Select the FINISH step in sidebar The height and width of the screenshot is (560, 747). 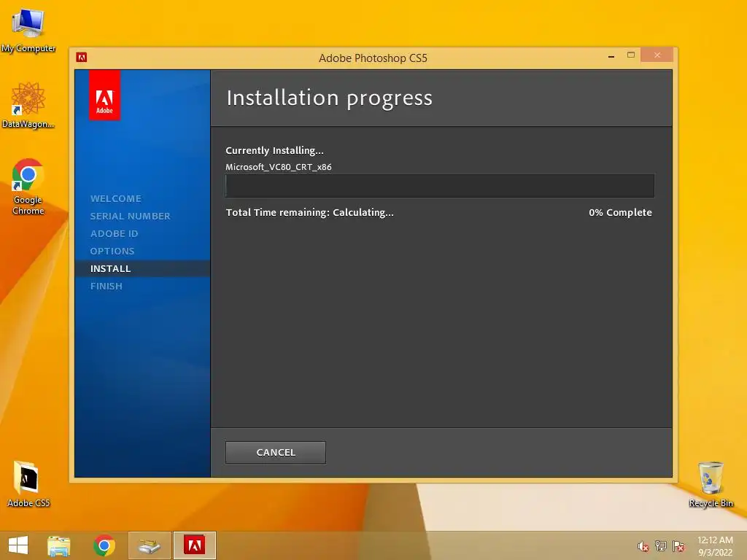click(x=107, y=286)
